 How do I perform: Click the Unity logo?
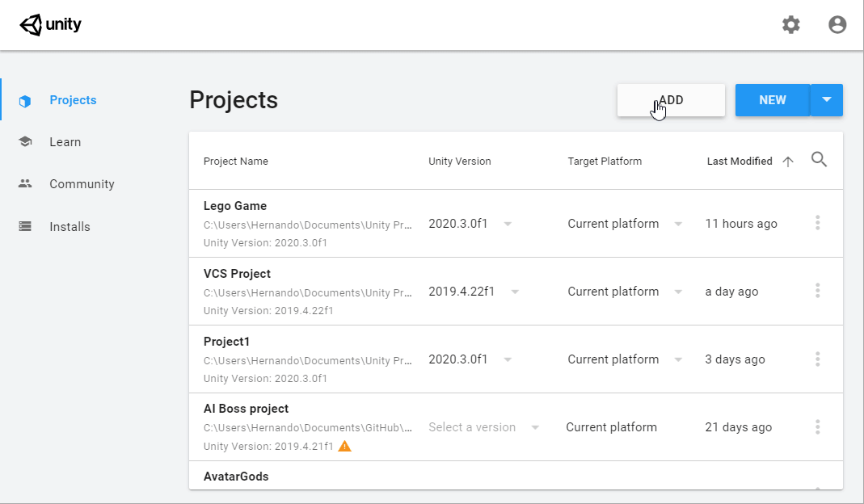[x=50, y=25]
